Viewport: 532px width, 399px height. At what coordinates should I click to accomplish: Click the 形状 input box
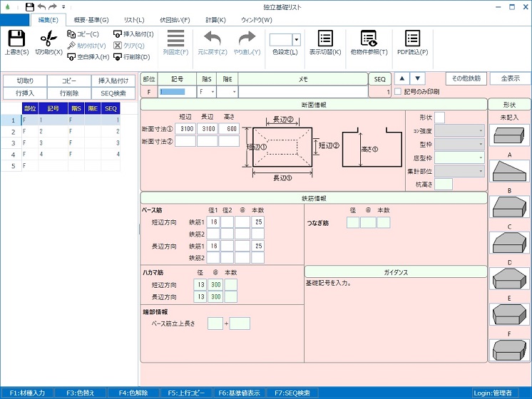tap(439, 118)
